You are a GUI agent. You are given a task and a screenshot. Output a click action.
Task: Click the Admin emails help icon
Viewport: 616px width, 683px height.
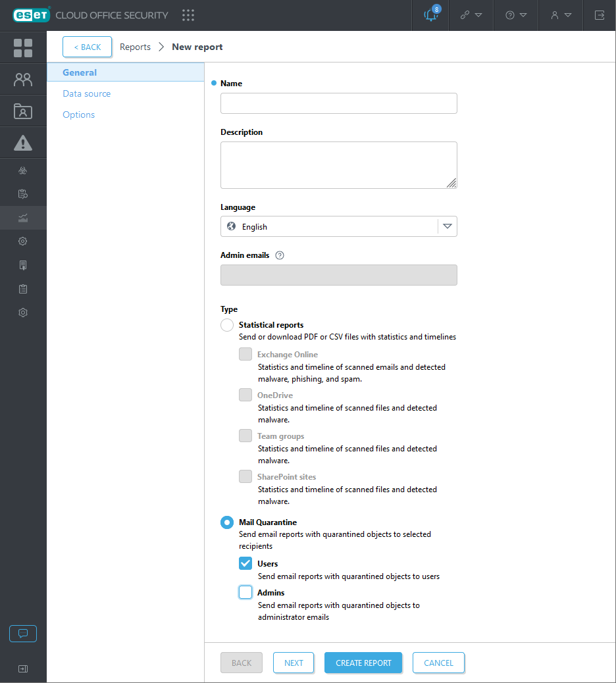click(x=280, y=255)
